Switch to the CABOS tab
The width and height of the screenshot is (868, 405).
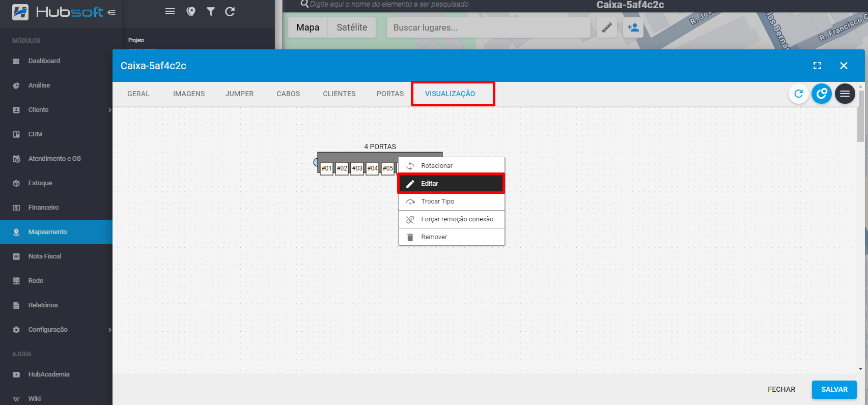288,94
